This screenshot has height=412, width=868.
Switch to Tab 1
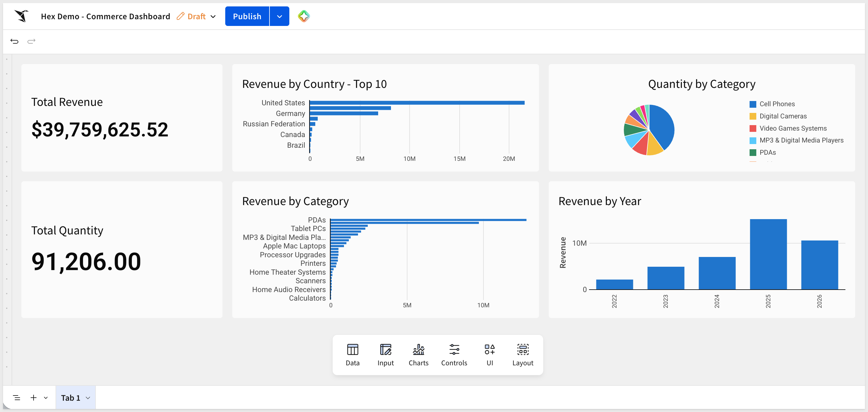click(71, 398)
